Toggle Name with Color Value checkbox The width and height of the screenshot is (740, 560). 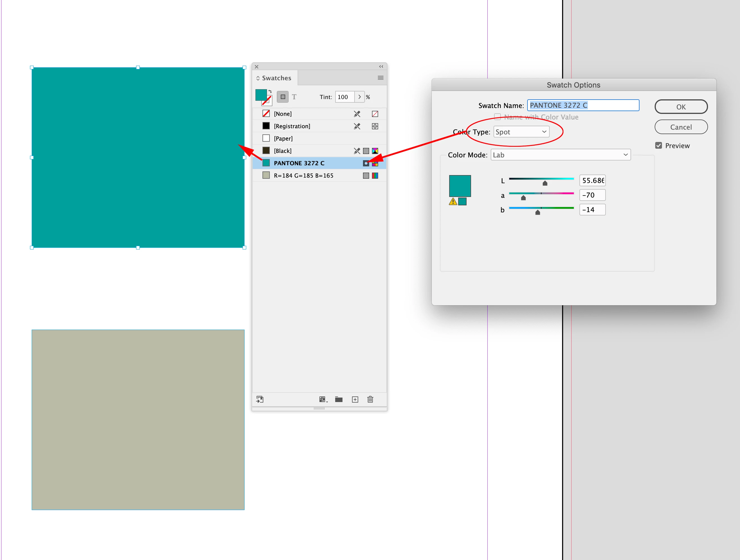pos(497,117)
